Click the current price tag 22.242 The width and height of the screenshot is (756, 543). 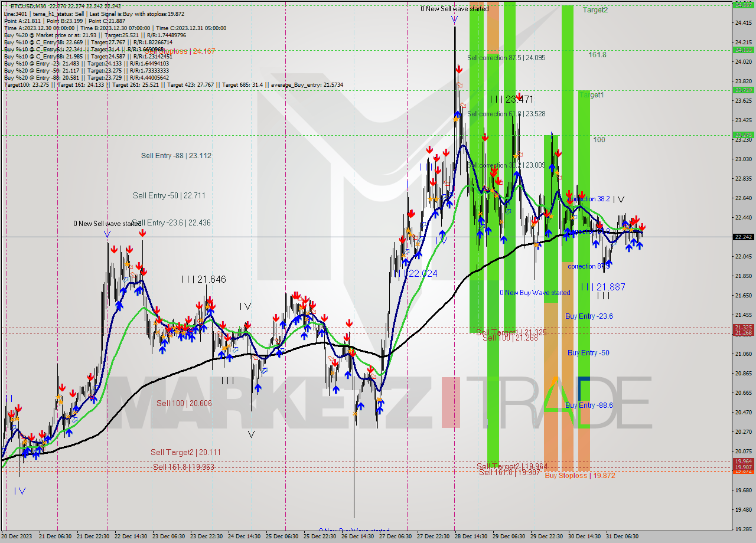click(x=743, y=237)
